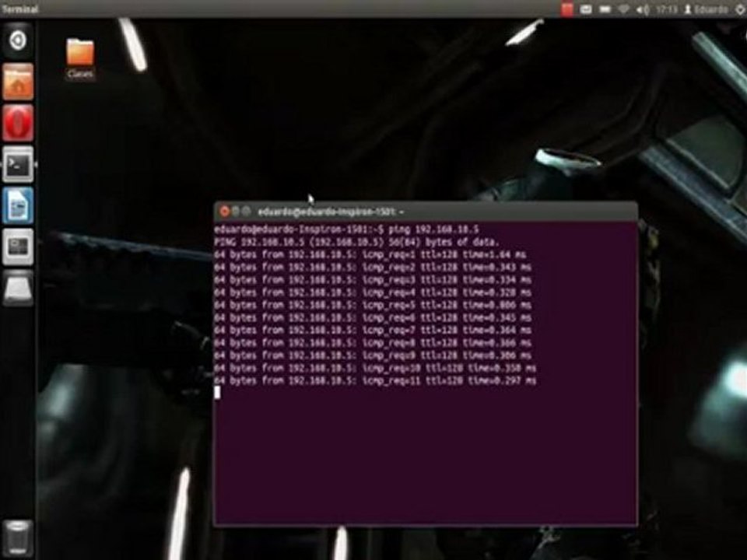Click the red notification indicator in top panel
The height and width of the screenshot is (560, 747).
567,9
